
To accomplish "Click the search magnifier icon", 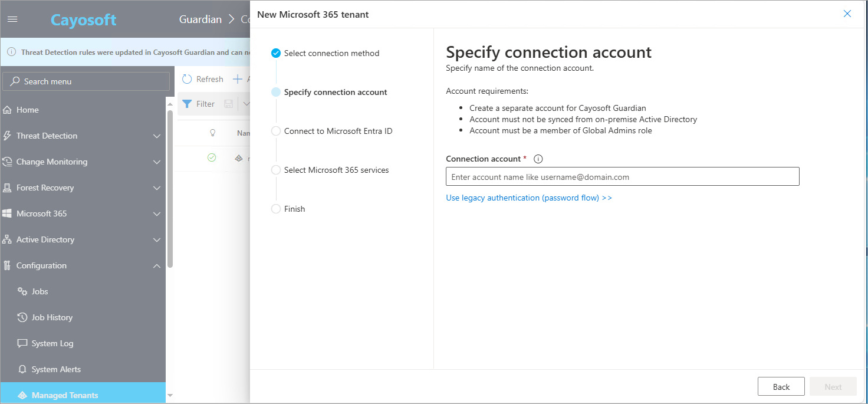I will tap(15, 81).
